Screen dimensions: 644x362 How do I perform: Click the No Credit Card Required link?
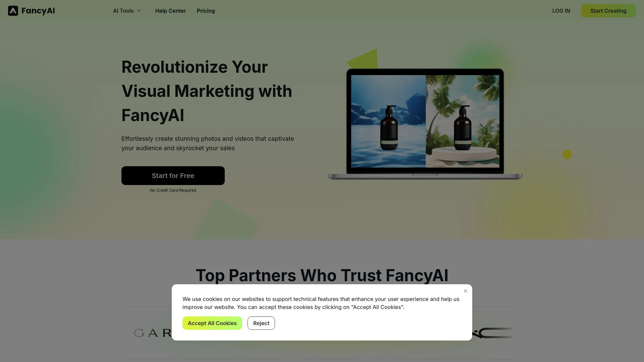coord(172,190)
